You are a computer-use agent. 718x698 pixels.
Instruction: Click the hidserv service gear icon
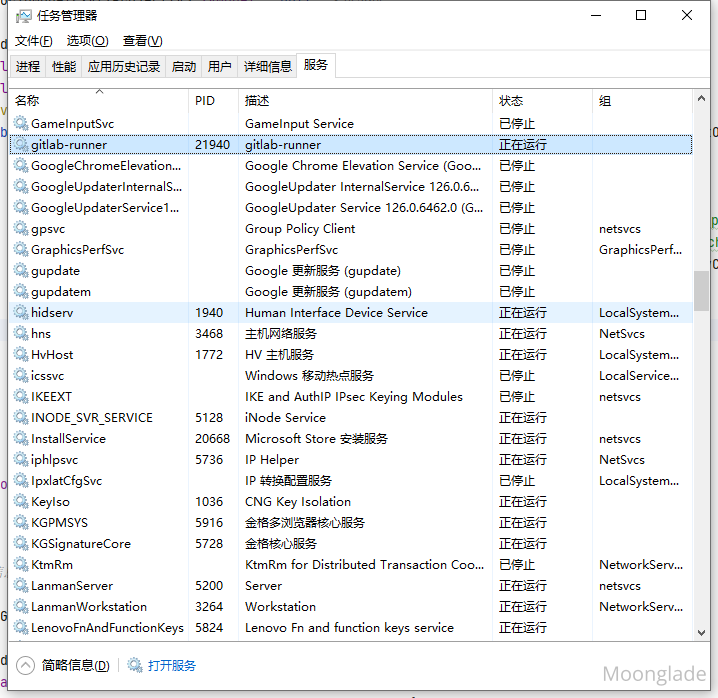[21, 313]
